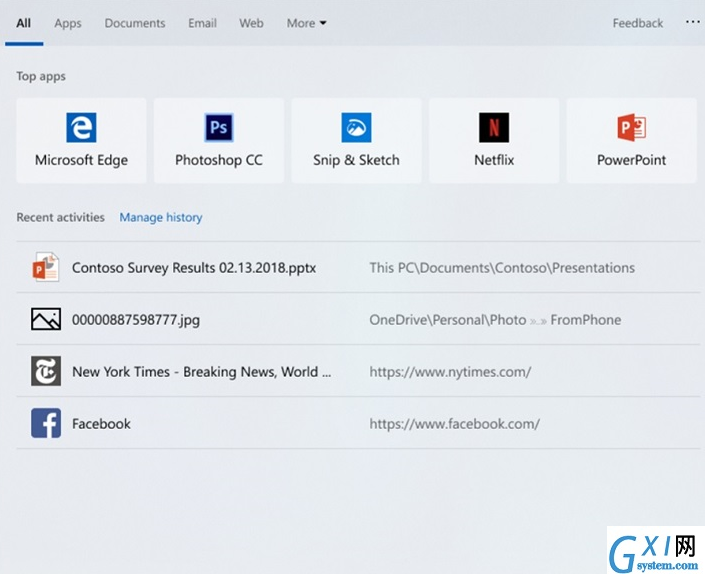Click the Facebook logo icon

click(46, 423)
